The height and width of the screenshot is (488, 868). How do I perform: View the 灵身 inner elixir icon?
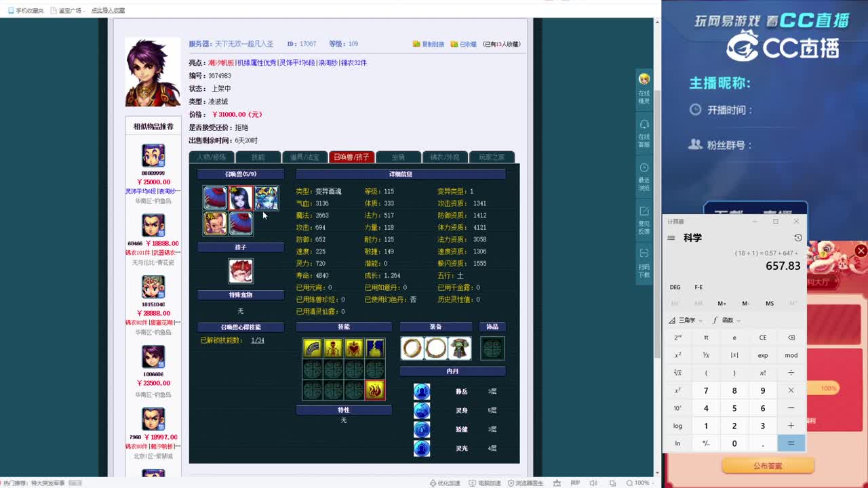422,411
